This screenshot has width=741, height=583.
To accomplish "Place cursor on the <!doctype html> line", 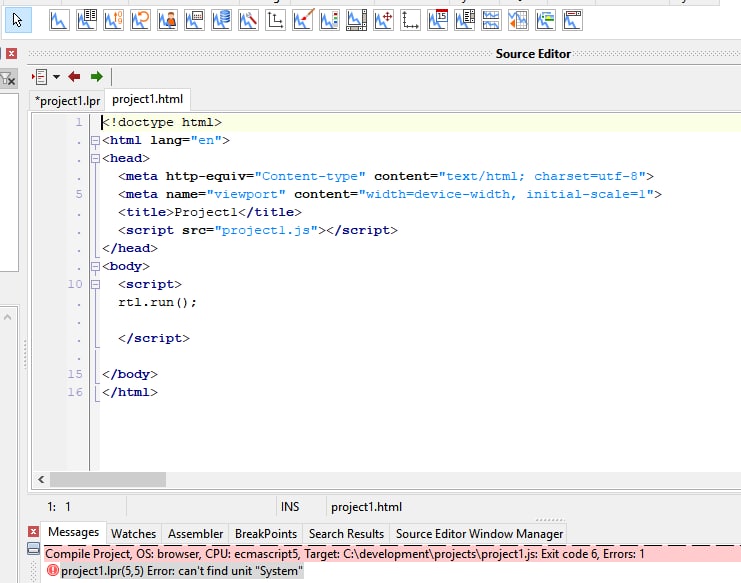I will (162, 122).
